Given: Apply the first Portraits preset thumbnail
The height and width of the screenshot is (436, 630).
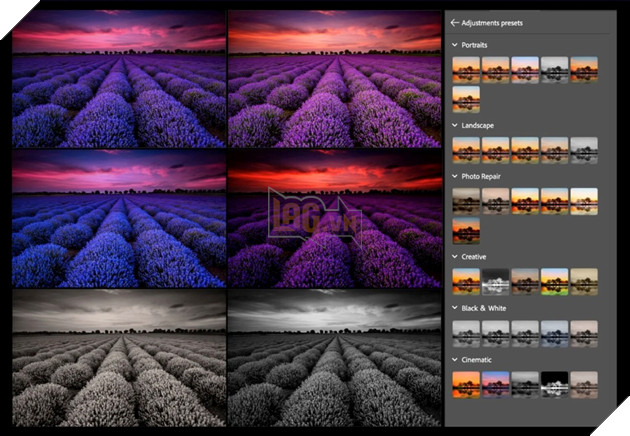Looking at the screenshot, I should (x=466, y=70).
